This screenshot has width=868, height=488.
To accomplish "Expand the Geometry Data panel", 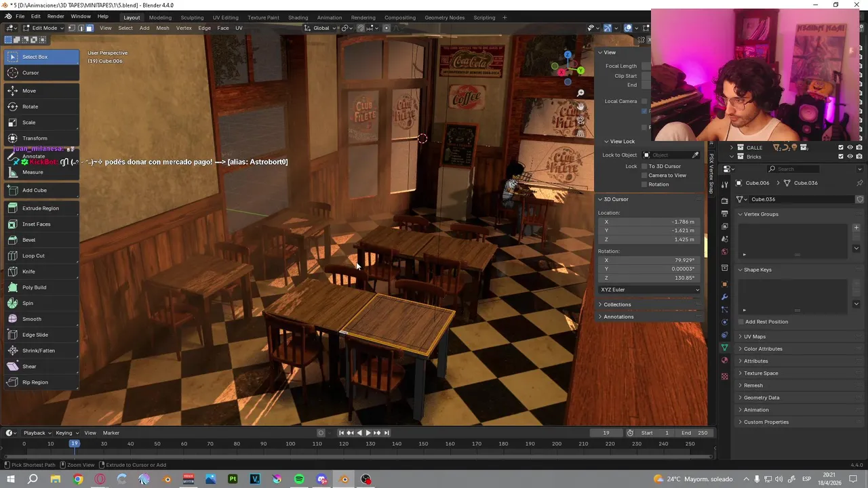I will (761, 398).
